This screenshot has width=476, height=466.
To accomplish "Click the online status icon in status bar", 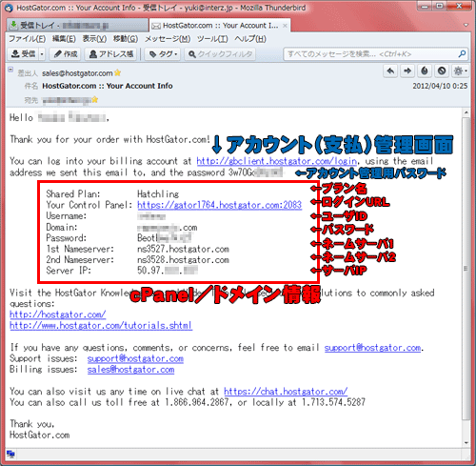I will click(x=10, y=455).
